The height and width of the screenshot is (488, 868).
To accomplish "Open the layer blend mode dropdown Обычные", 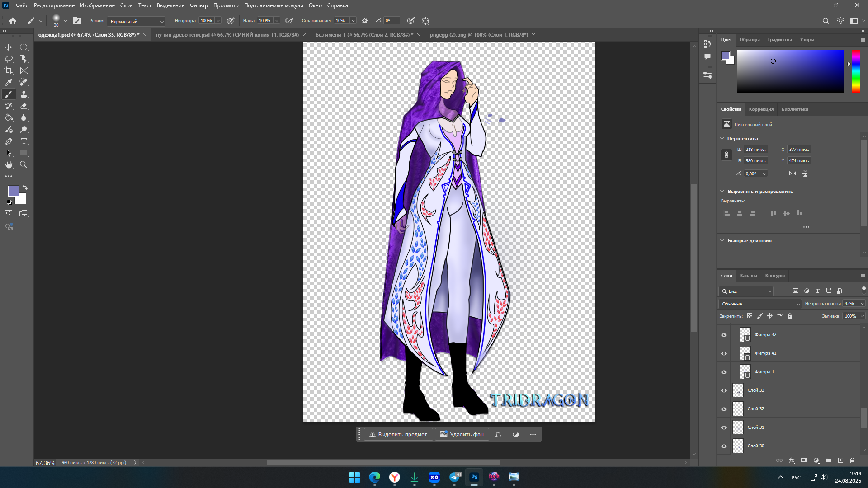I will tap(760, 304).
